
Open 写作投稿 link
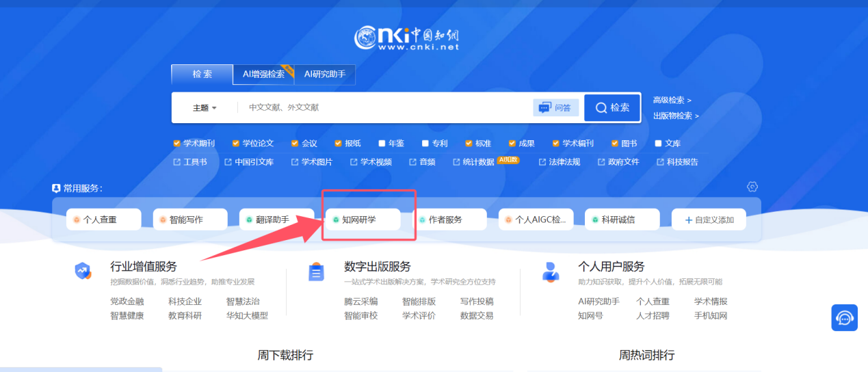pyautogui.click(x=477, y=302)
